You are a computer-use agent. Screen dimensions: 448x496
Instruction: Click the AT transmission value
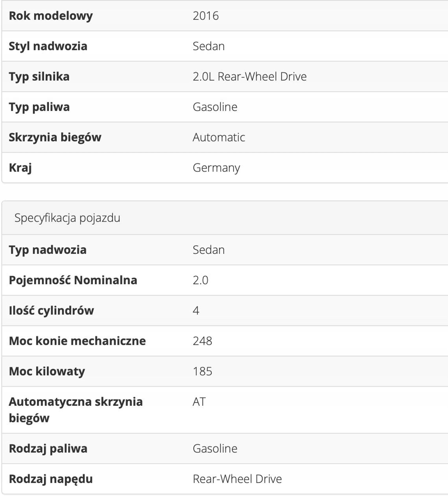pos(199,402)
